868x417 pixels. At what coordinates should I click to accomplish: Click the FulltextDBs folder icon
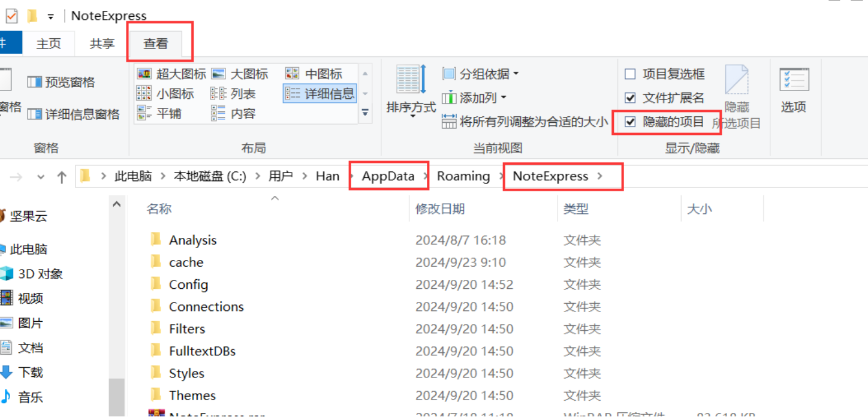click(x=156, y=350)
